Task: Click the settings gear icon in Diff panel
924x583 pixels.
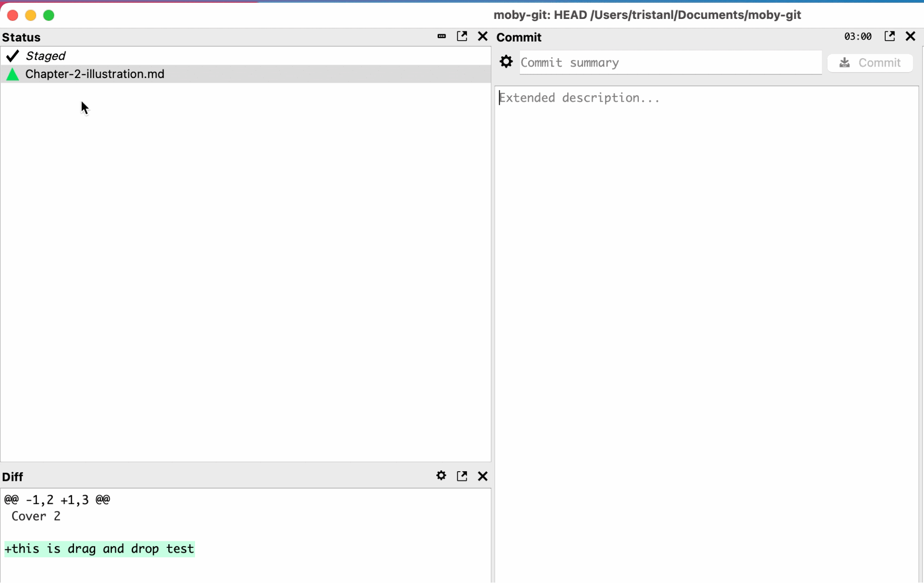Action: [x=441, y=476]
